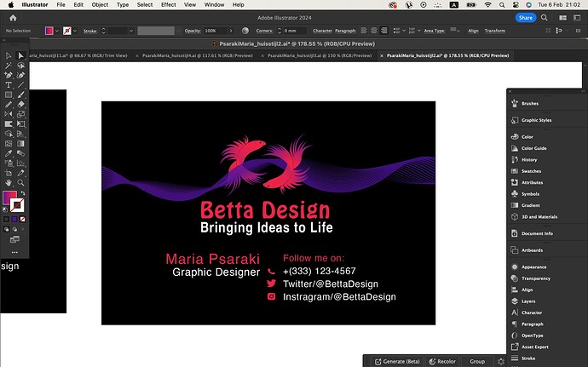The image size is (588, 367).
Task: Select the Rectangle tool
Action: [x=9, y=95]
